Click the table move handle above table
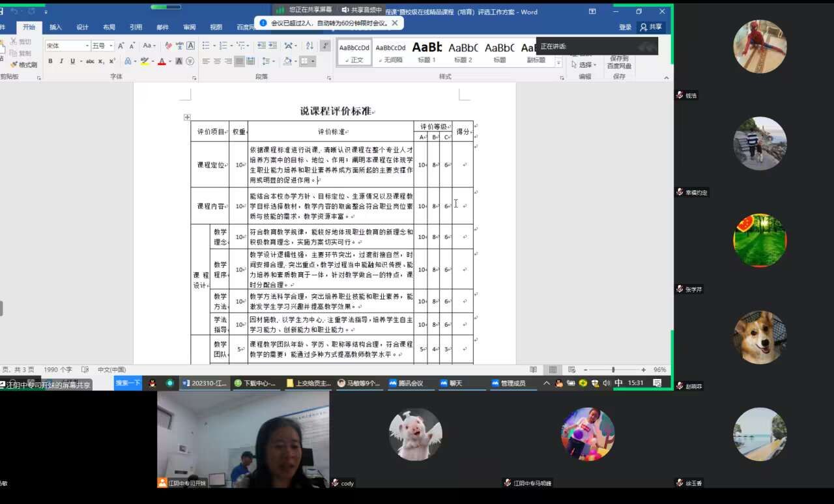 (x=187, y=117)
